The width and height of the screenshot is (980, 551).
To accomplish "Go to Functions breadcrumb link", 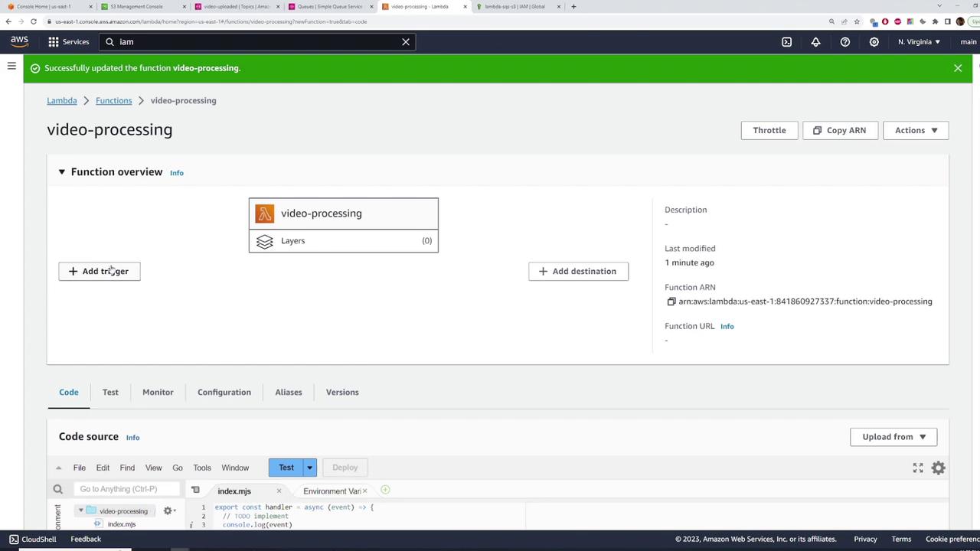I will [113, 100].
